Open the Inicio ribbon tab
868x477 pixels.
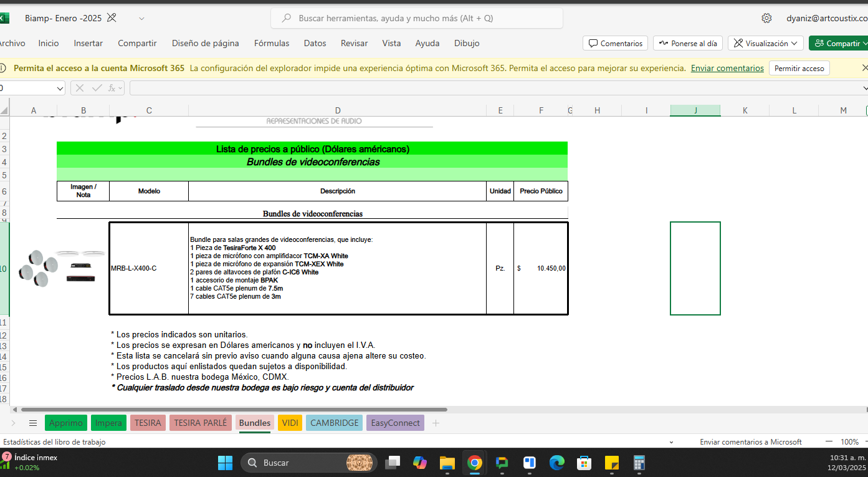tap(49, 43)
